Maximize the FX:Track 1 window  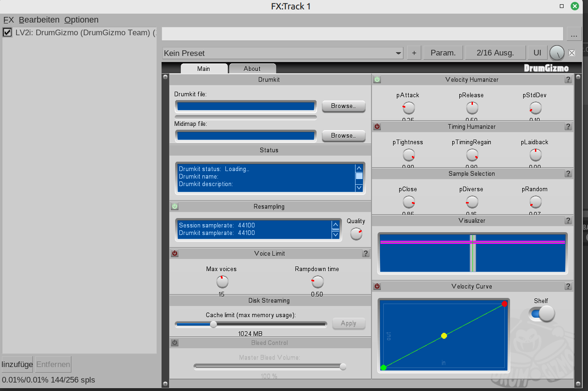[x=562, y=6]
